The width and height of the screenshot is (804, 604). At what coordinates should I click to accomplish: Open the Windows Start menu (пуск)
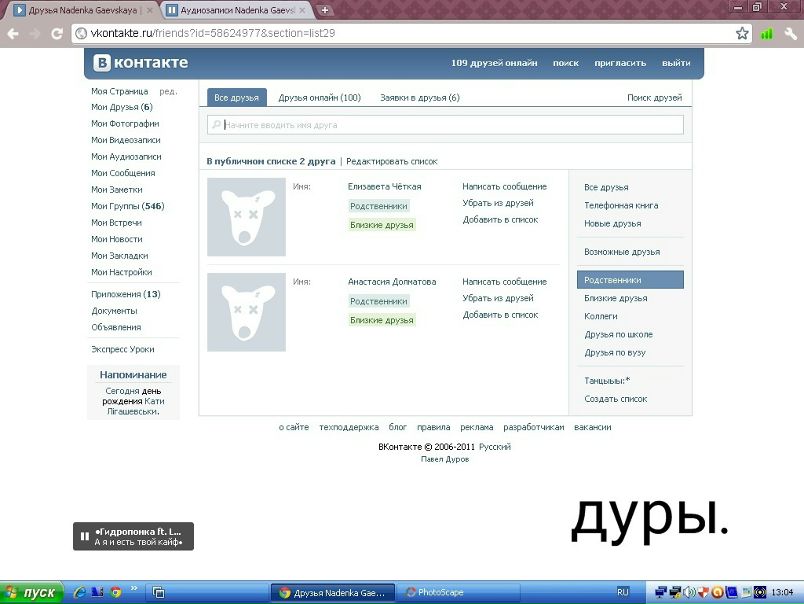coord(32,592)
